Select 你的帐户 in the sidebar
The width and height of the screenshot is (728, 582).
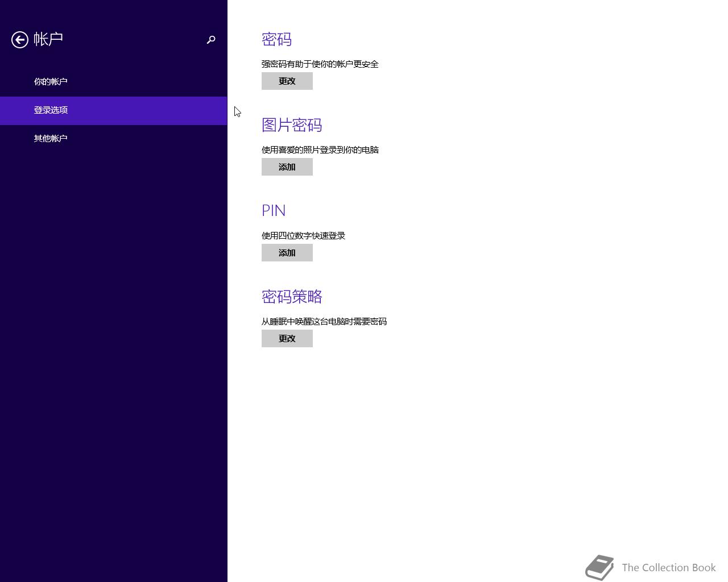coord(113,82)
